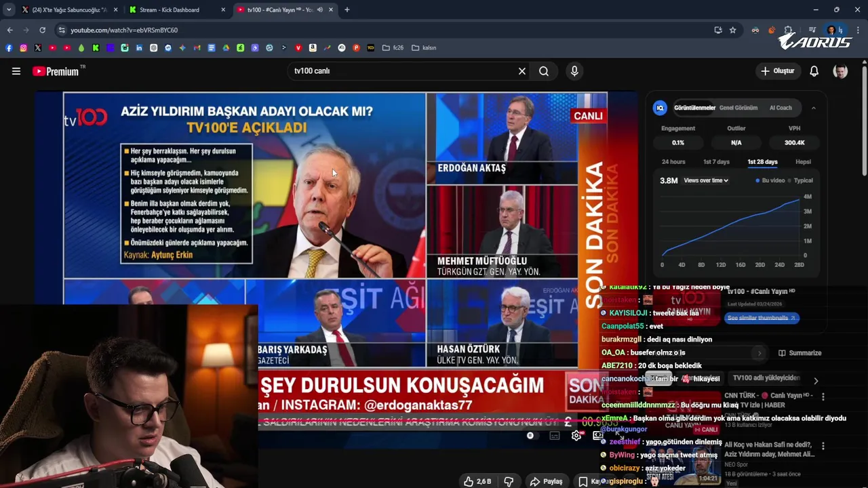Clear the search box with the X icon
This screenshot has width=868, height=488.
click(522, 70)
